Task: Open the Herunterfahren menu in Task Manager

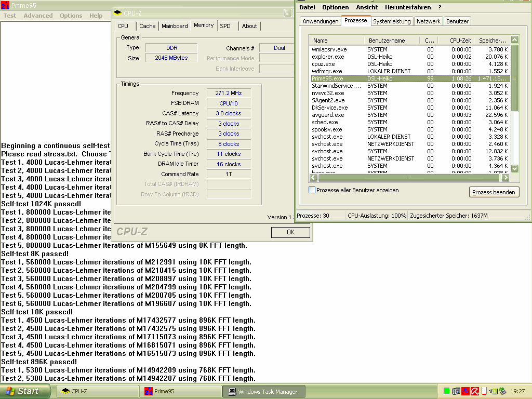Action: coord(408,7)
